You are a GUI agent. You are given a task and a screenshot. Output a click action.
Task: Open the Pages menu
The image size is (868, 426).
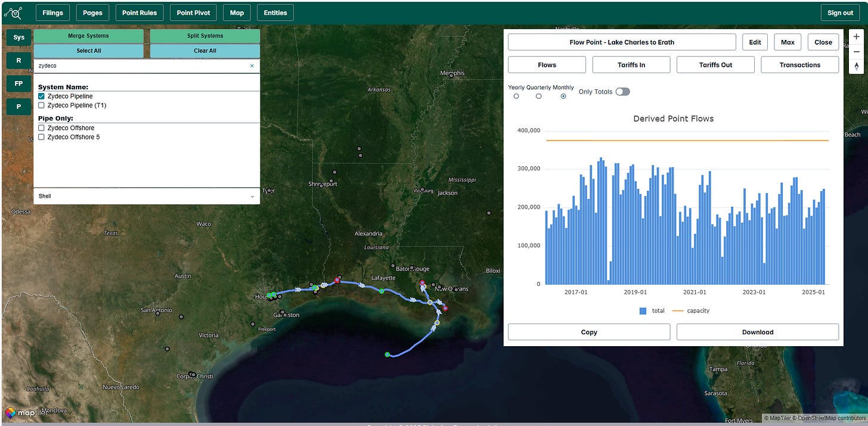click(92, 13)
